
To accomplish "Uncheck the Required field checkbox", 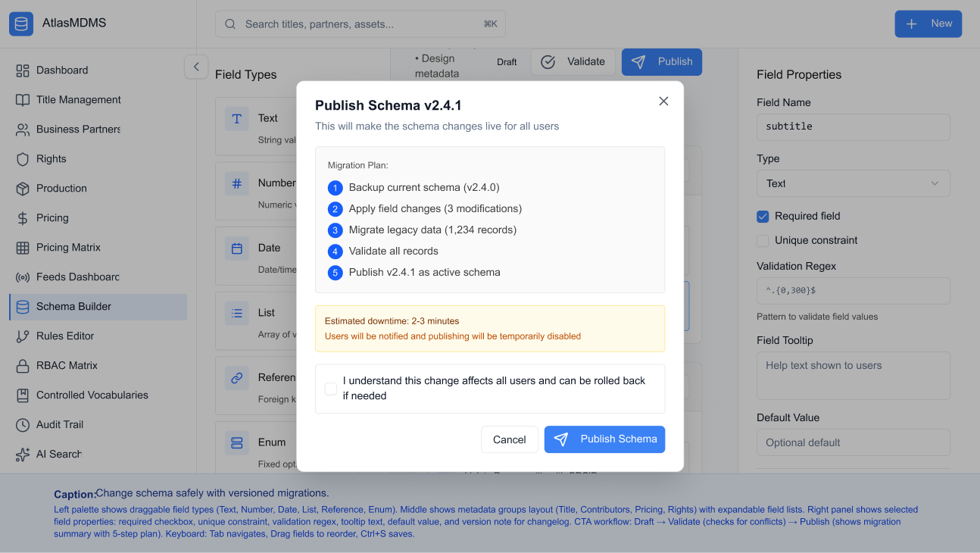I will point(763,217).
